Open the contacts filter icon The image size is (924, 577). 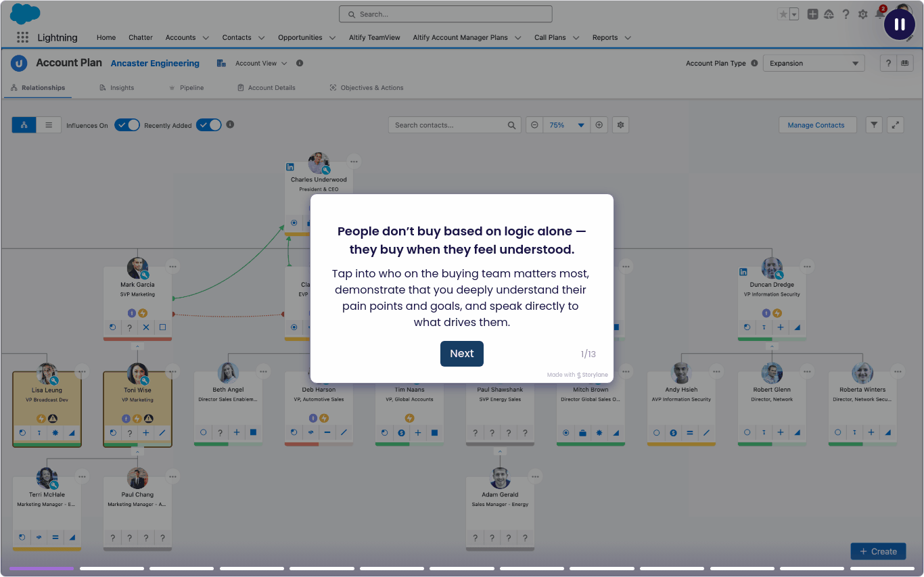click(x=874, y=125)
